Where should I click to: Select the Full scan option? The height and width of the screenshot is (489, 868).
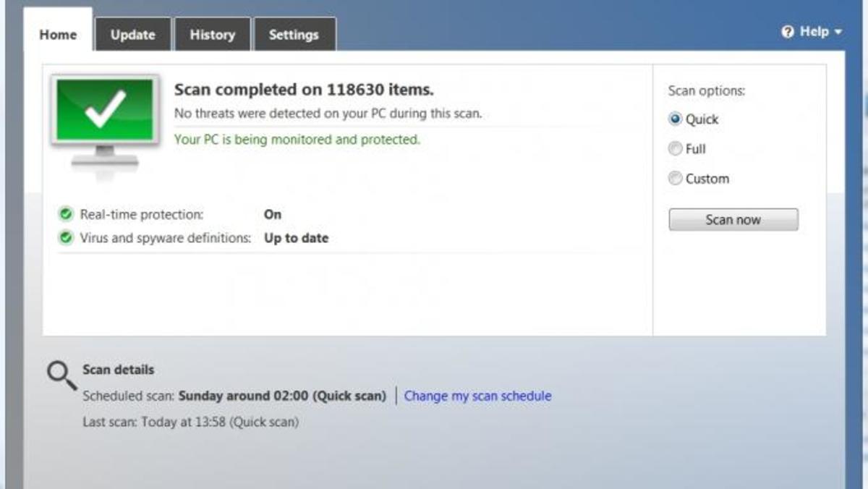[676, 149]
